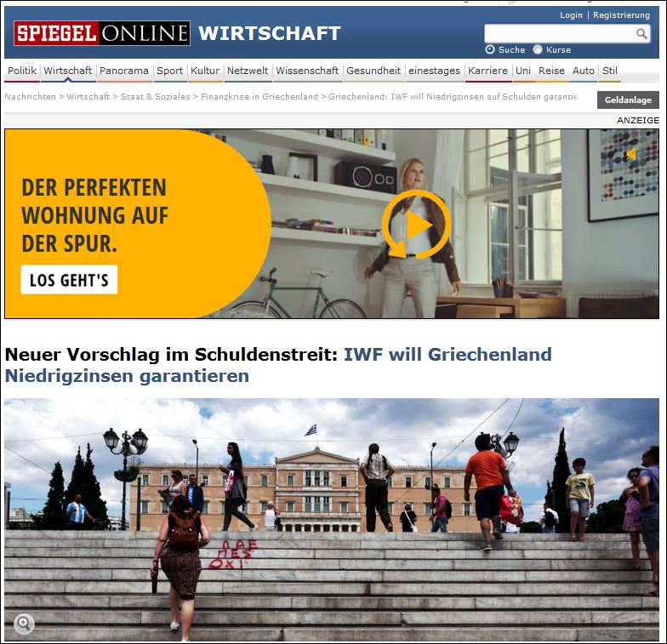Select the Suche radio button
Screen dimensions: 667x644
(x=490, y=49)
